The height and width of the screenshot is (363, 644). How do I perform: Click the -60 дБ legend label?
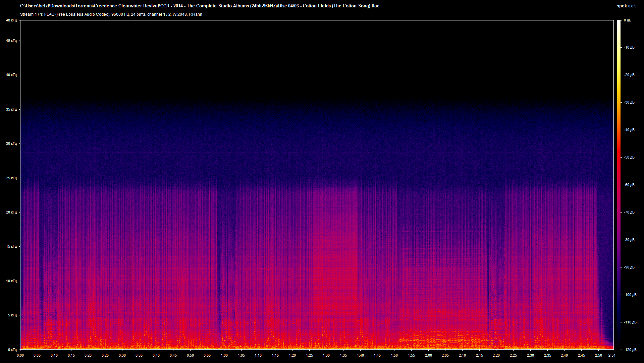tap(629, 184)
